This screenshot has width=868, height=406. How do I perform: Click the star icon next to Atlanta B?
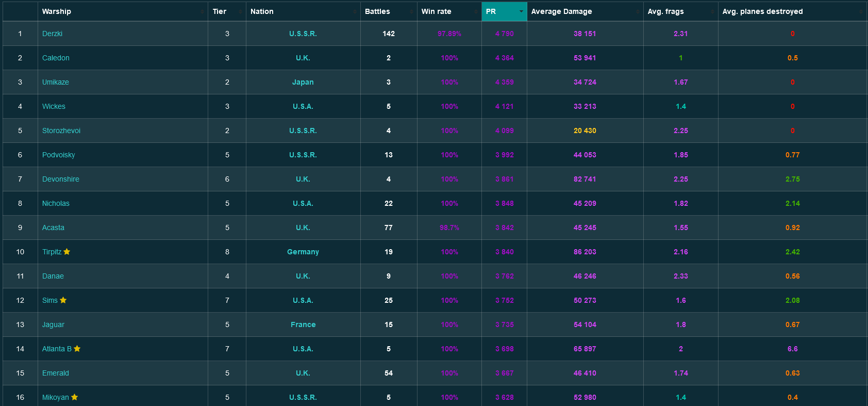click(x=77, y=349)
